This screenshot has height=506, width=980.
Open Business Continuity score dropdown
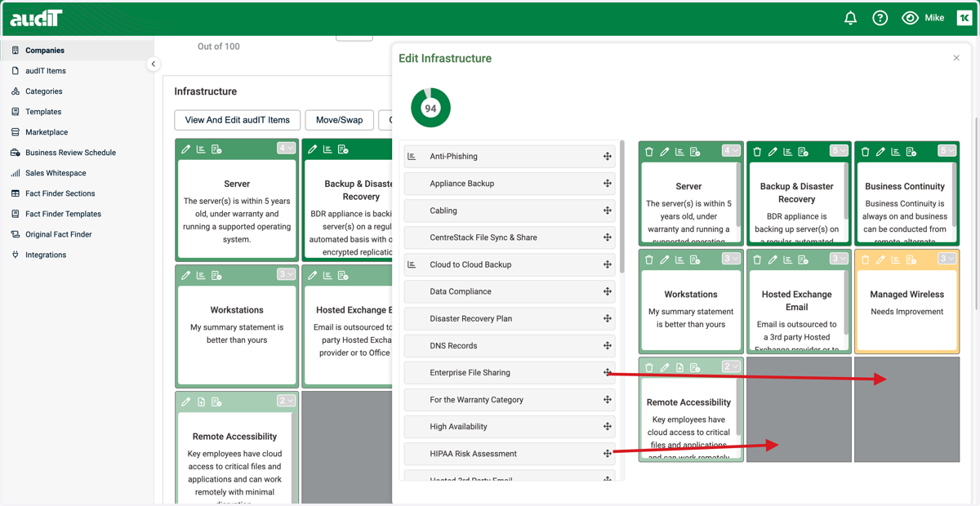click(947, 150)
